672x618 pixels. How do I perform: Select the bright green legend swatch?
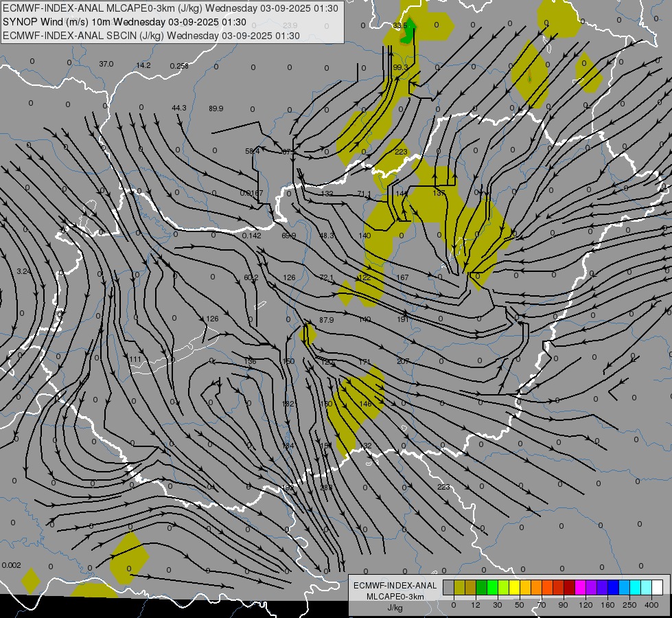(x=492, y=587)
